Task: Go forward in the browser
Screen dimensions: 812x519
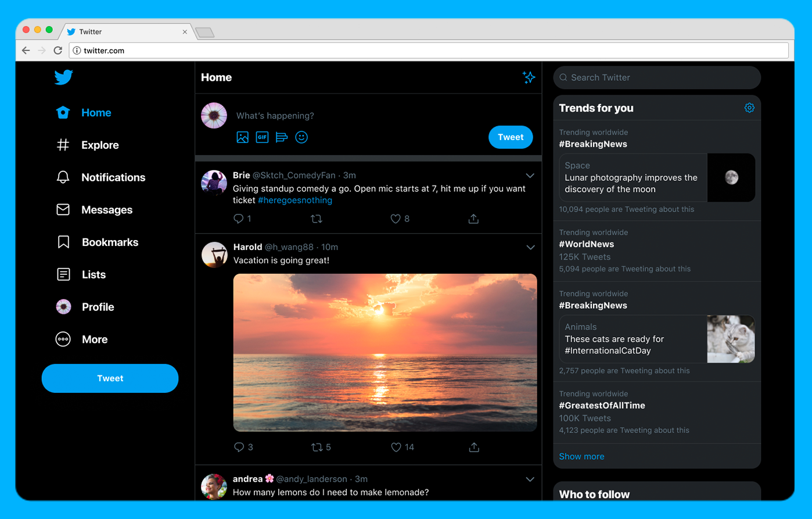Action: point(42,51)
